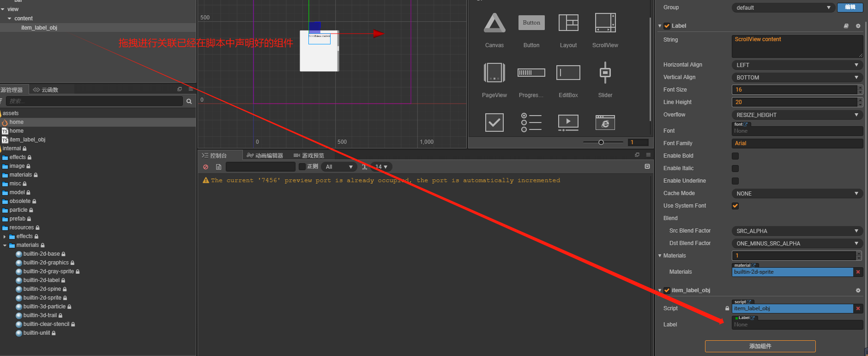Open the Group default dropdown
This screenshot has height=356, width=868.
783,7
